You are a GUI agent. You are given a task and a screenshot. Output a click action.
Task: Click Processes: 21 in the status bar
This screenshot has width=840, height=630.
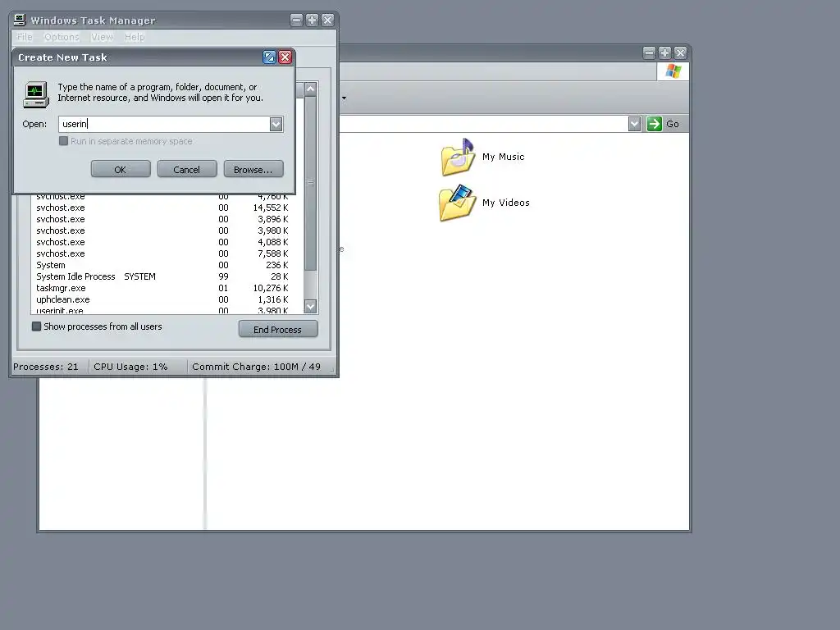[x=46, y=367]
